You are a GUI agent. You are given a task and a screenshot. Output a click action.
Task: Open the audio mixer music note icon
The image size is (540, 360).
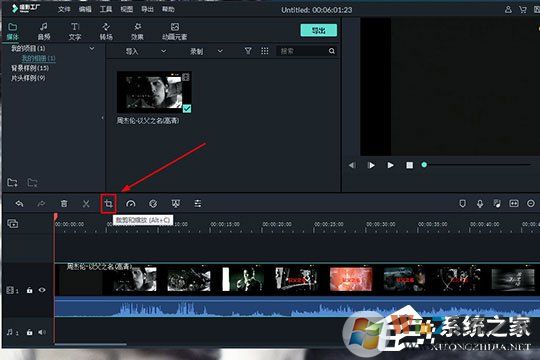coord(497,204)
